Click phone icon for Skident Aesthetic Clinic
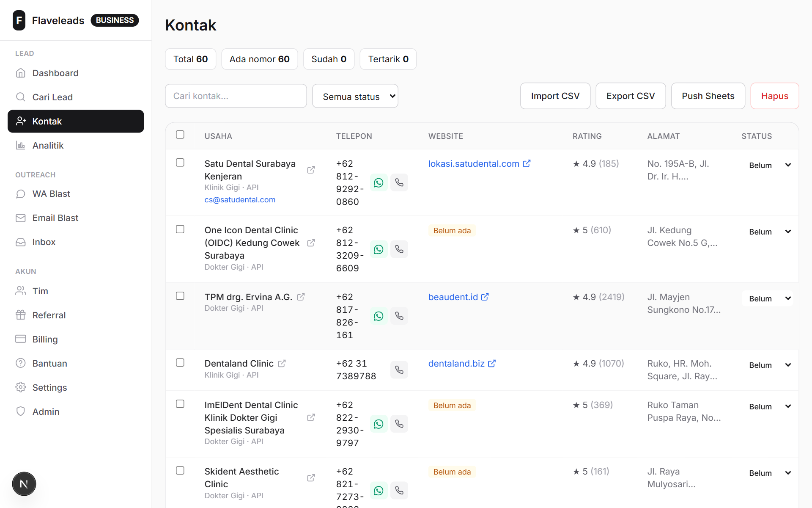The width and height of the screenshot is (812, 508). coord(399,490)
